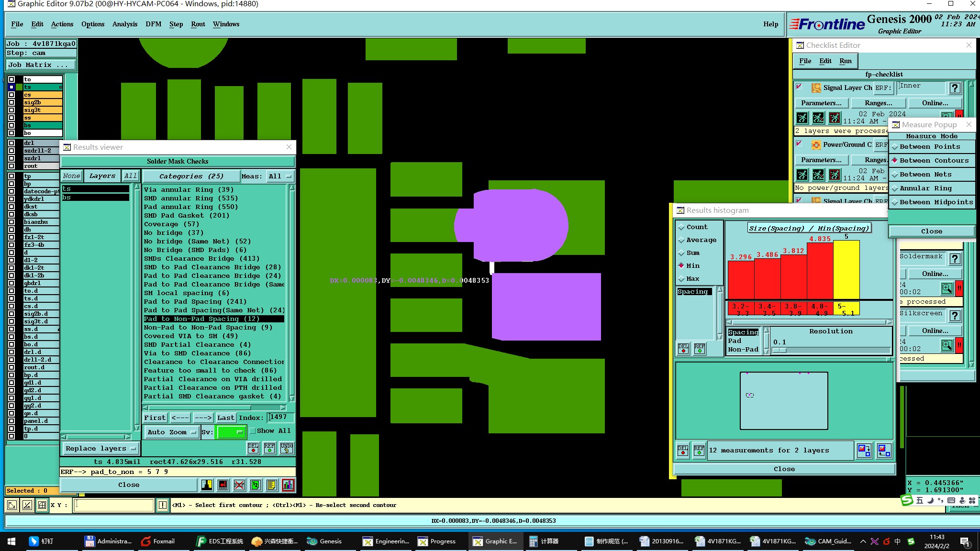Viewport: 980px width, 551px height.
Task: Click the yellow report notes icon
Action: coord(271,485)
